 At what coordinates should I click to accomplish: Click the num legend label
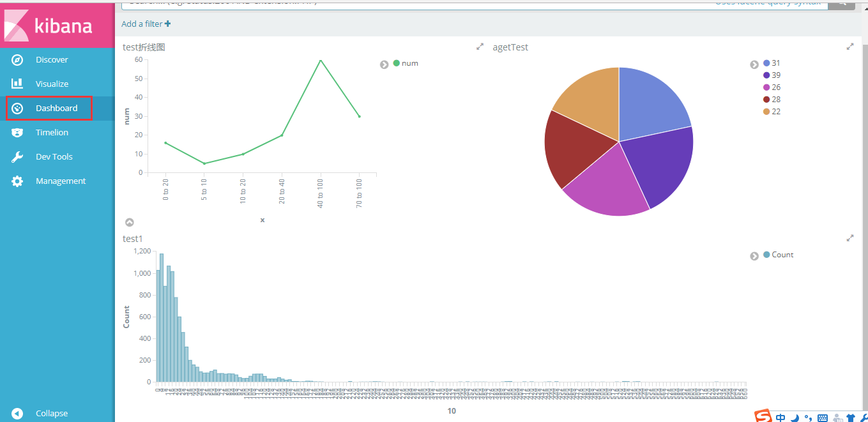[410, 63]
